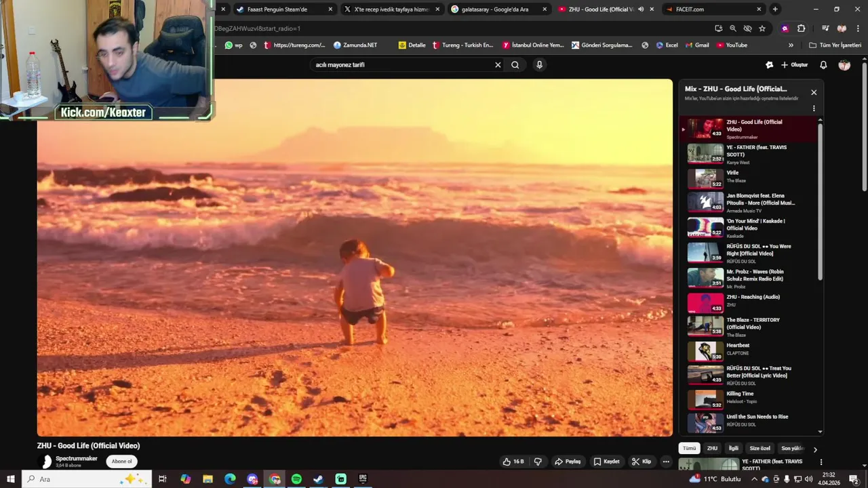Show more filter chips with arrow
868x488 pixels.
pos(815,449)
